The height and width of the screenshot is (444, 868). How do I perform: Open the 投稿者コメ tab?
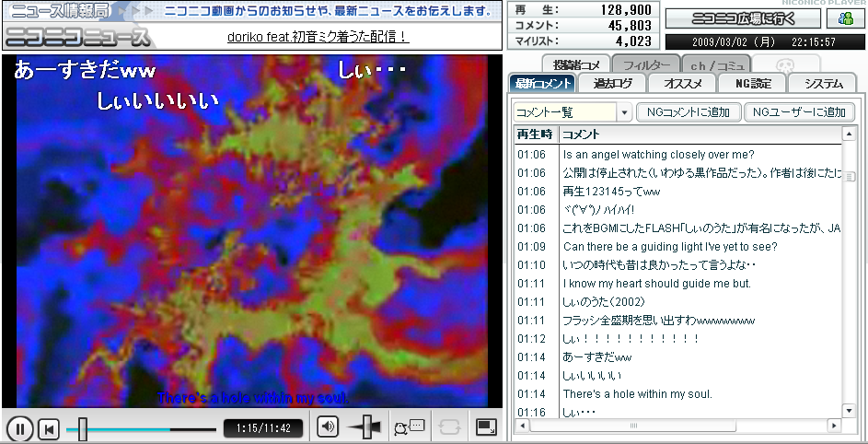point(575,64)
